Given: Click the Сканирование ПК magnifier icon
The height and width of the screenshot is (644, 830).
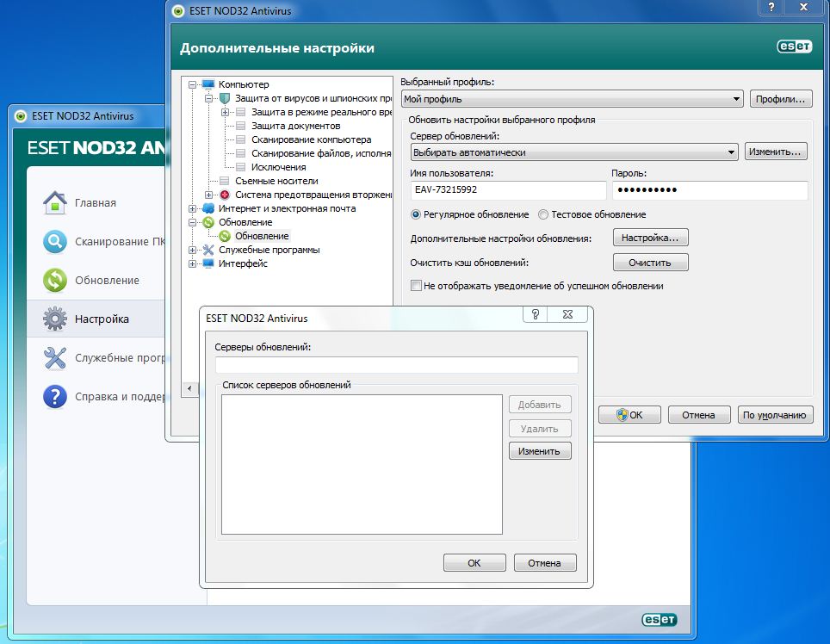Looking at the screenshot, I should click(x=55, y=242).
